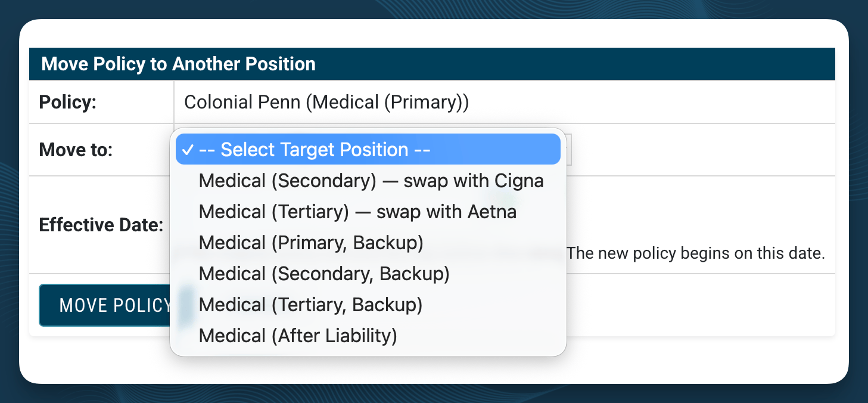Click the Policy: field label
Viewport: 868px width, 403px height.
pos(67,102)
